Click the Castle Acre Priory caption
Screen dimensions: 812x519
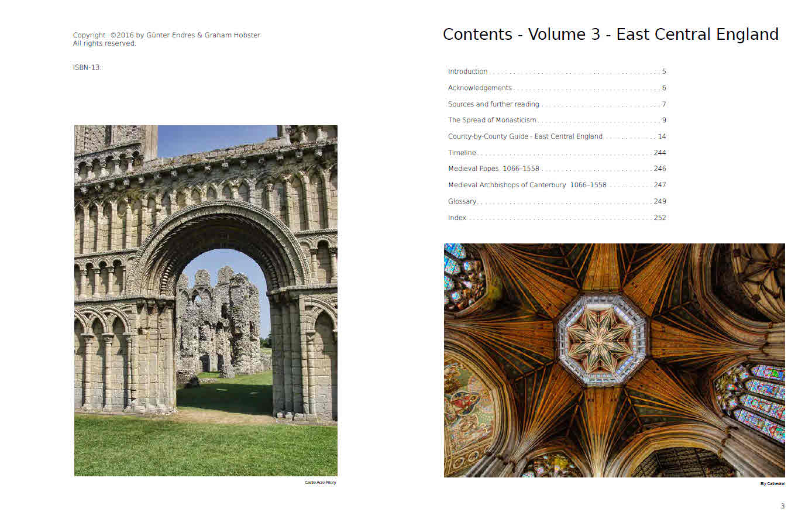(320, 483)
